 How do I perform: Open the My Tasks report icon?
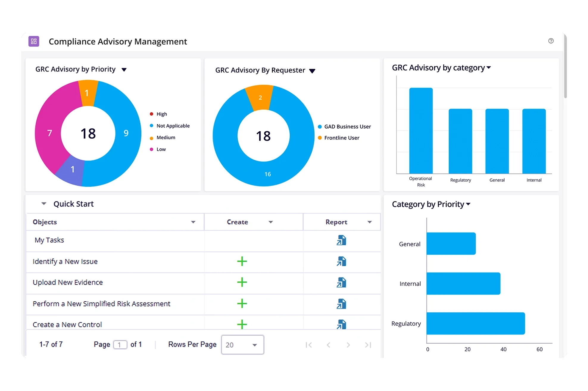pyautogui.click(x=341, y=240)
